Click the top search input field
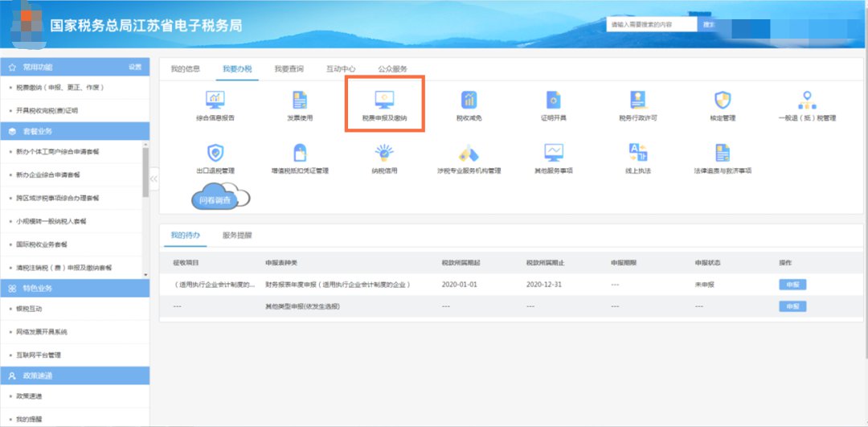This screenshot has height=427, width=868. 651,25
